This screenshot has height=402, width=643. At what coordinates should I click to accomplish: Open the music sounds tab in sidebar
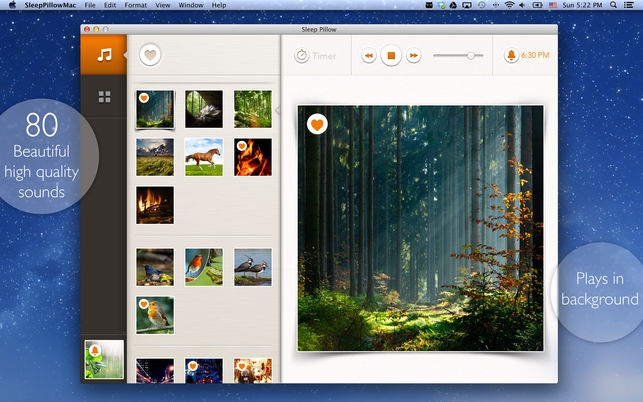tap(104, 55)
